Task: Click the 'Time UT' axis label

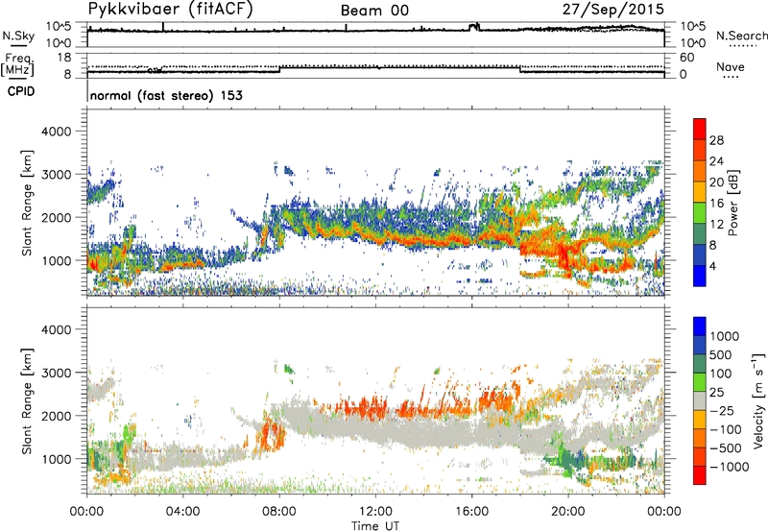Action: point(375,526)
